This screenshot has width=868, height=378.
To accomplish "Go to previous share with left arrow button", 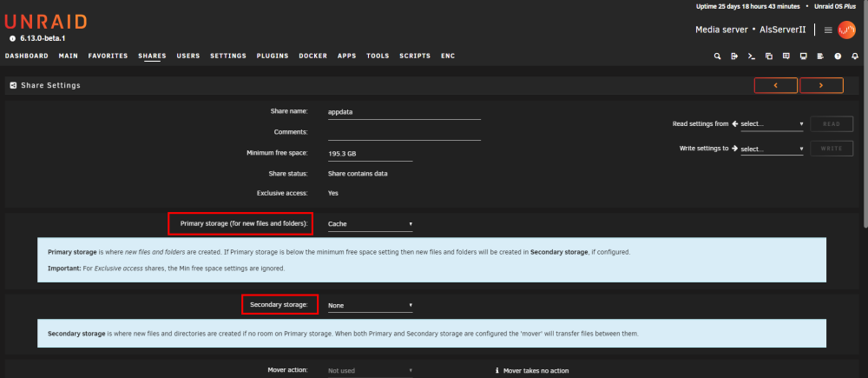I will click(775, 85).
